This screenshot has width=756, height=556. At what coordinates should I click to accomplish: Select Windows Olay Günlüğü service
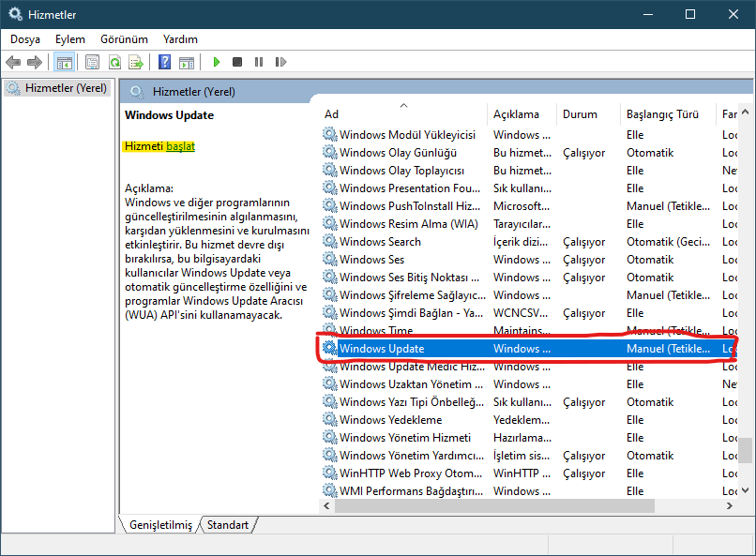click(529, 153)
